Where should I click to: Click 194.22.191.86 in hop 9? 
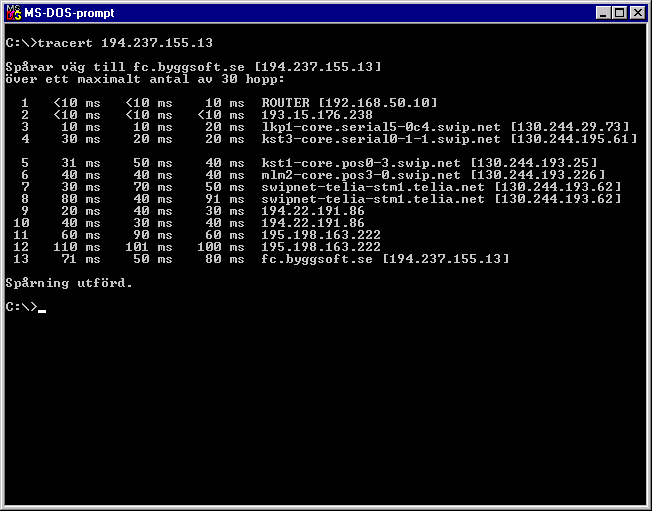313,211
